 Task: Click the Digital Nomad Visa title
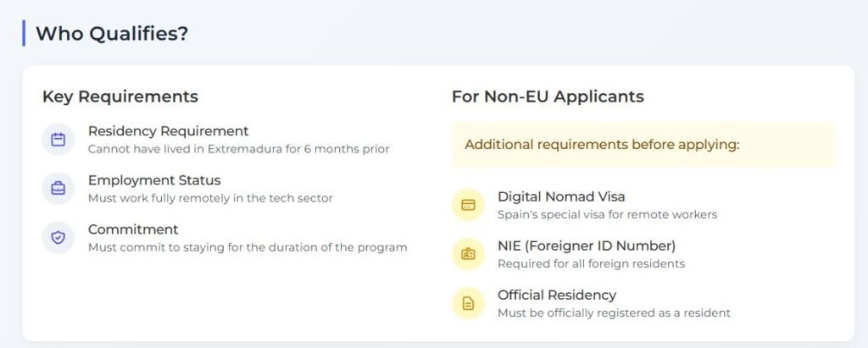[561, 196]
